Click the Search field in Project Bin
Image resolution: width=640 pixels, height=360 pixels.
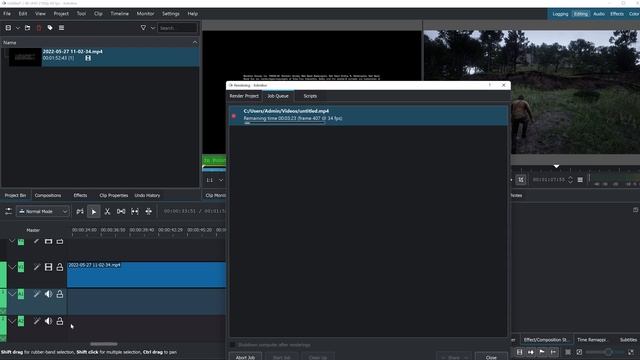(x=177, y=28)
